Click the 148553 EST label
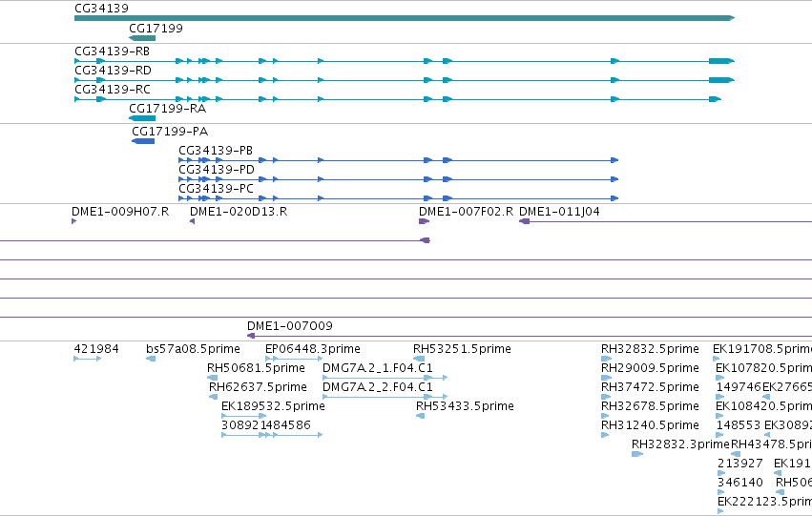The width and height of the screenshot is (812, 516). 739,424
